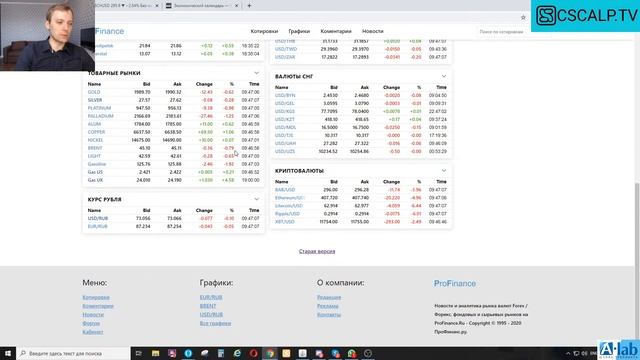Launch Opera browser from the taskbar

click(253, 353)
